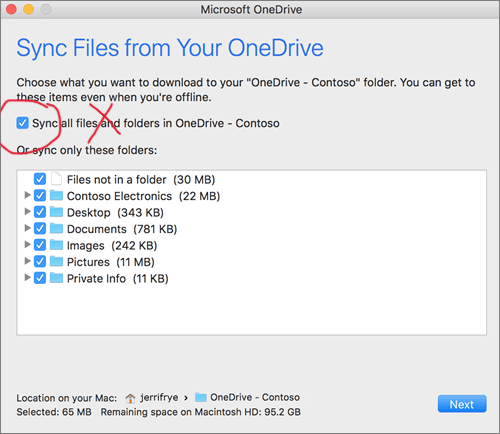Click the Pictures folder icon
The height and width of the screenshot is (434, 500).
click(x=56, y=261)
